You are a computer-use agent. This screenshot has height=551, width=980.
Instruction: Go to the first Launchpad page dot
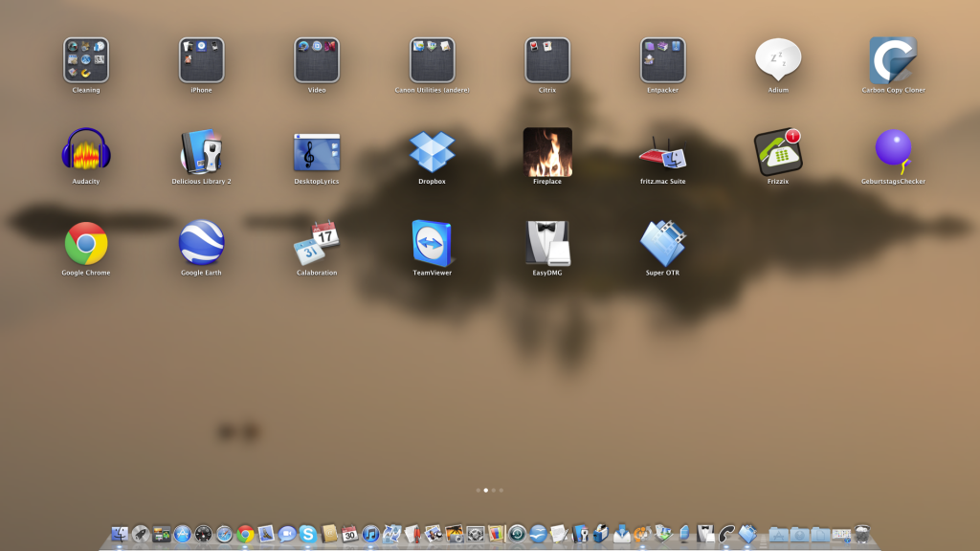pos(479,490)
